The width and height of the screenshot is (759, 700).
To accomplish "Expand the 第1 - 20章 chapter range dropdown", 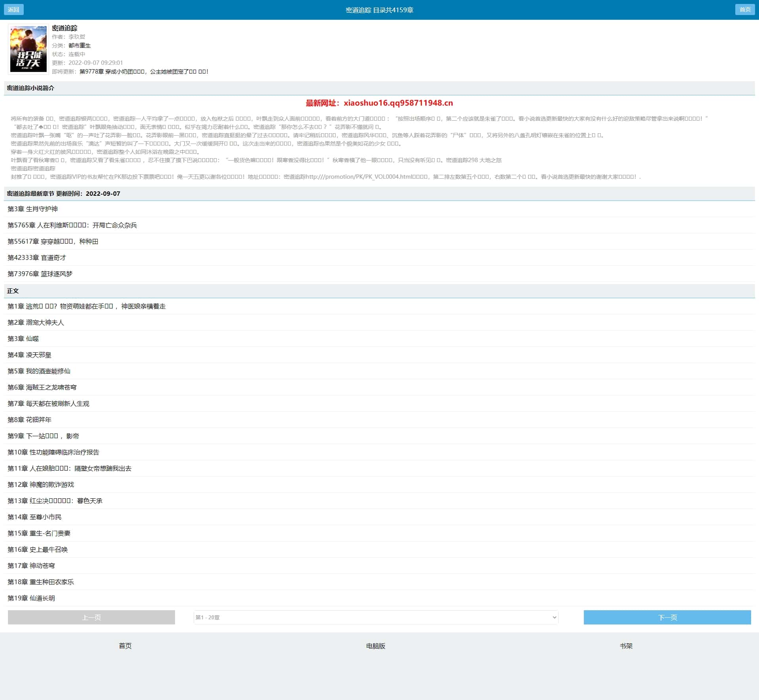I will (x=376, y=617).
